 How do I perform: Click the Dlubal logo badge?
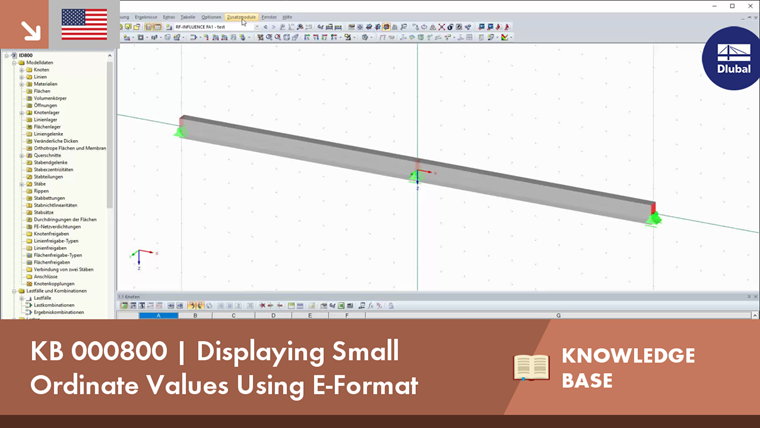tap(732, 58)
